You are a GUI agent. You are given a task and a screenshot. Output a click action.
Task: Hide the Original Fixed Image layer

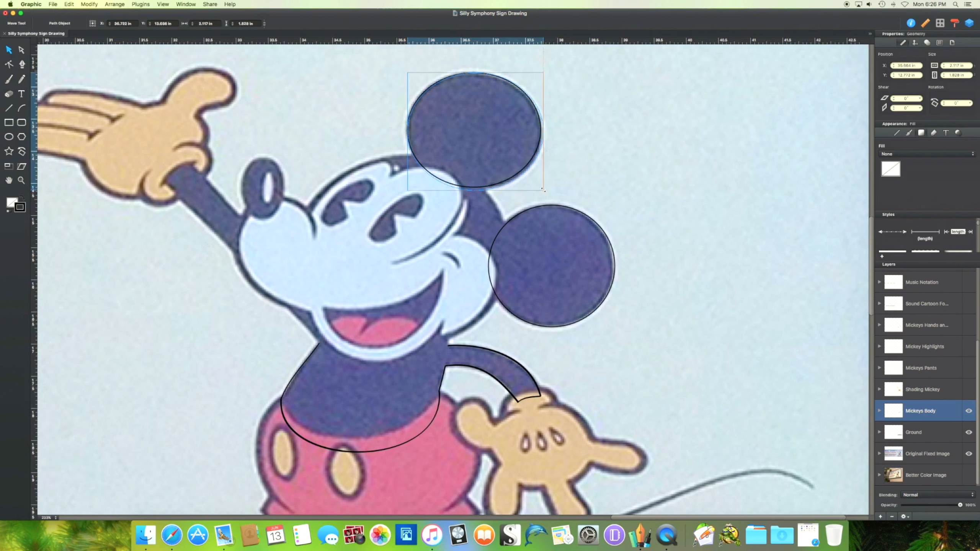coord(969,453)
